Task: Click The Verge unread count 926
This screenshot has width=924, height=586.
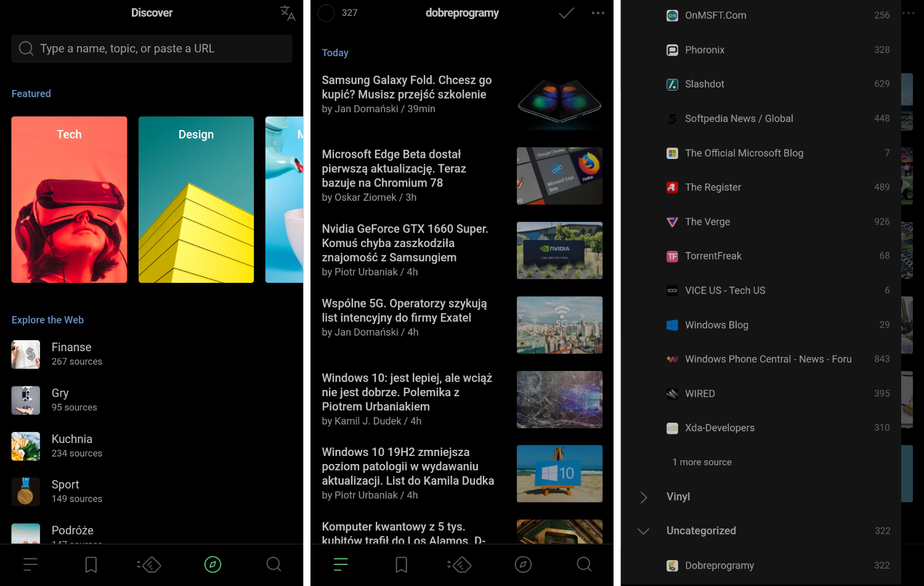Action: point(881,222)
